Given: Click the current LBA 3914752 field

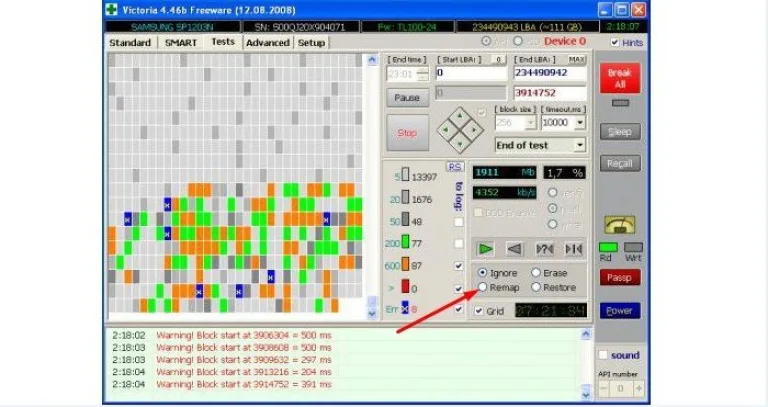Looking at the screenshot, I should click(550, 93).
